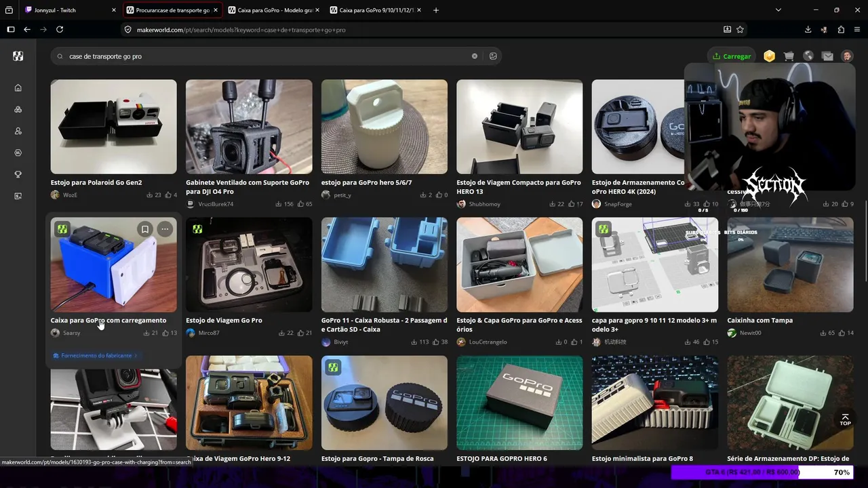Reload the page in the browser
The image size is (868, 488).
(x=60, y=30)
